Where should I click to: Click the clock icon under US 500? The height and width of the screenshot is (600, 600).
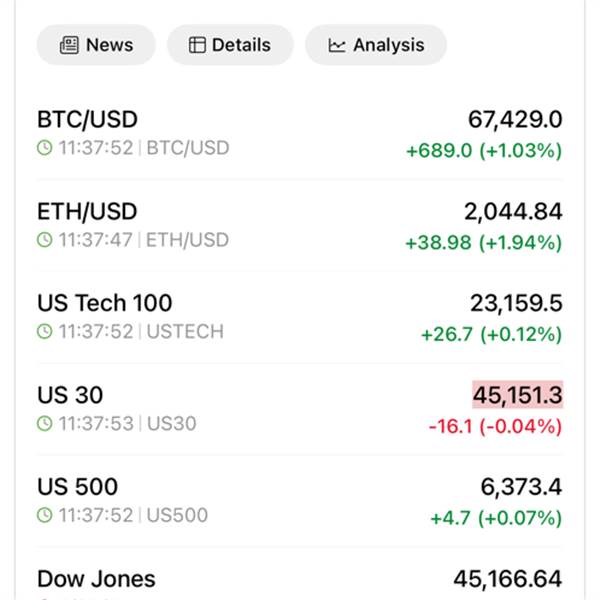[44, 516]
